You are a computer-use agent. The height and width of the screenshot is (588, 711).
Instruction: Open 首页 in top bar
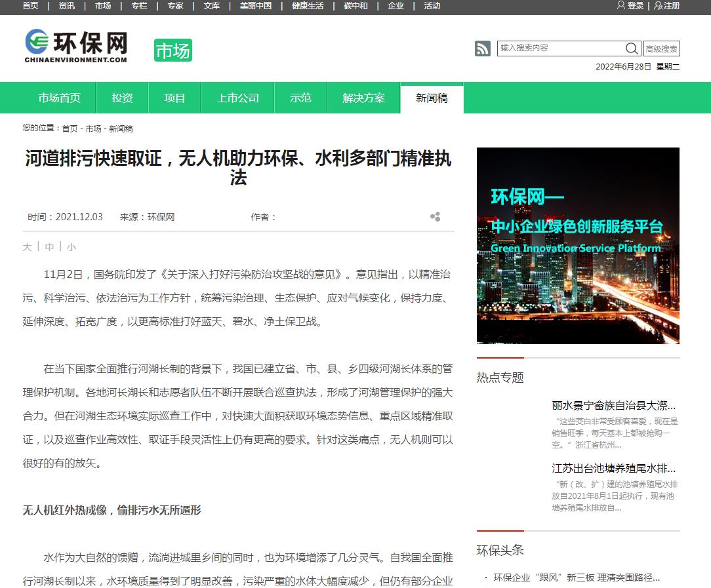[x=30, y=5]
